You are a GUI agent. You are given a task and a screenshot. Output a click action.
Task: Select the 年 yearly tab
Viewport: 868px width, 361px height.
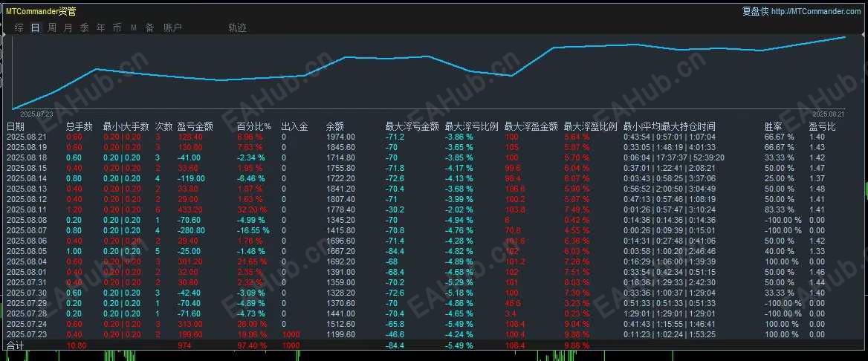pyautogui.click(x=100, y=27)
